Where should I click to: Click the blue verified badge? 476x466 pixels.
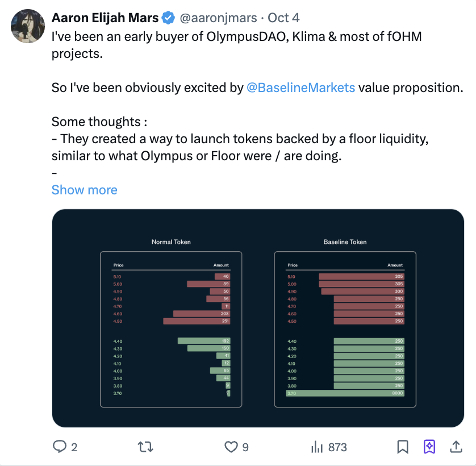tap(169, 19)
